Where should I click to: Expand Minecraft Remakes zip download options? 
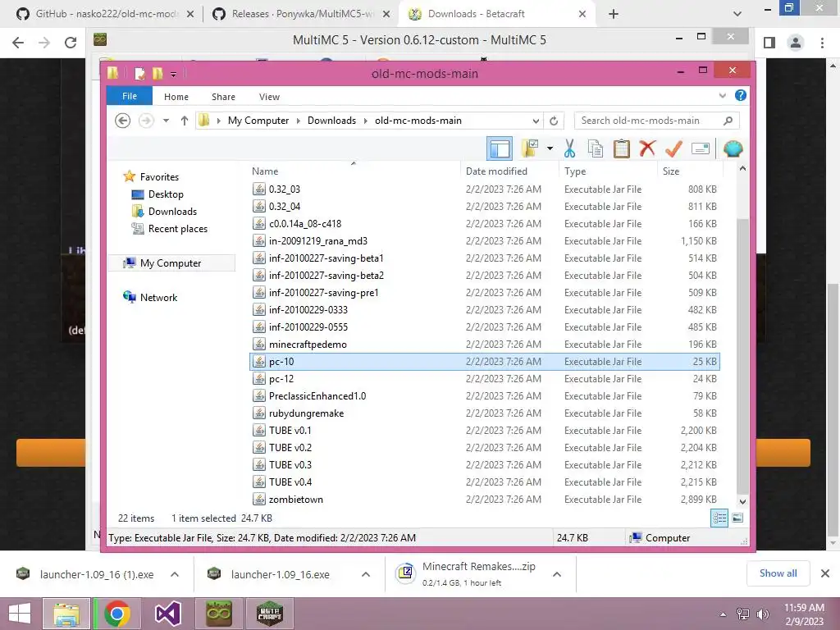pyautogui.click(x=557, y=574)
